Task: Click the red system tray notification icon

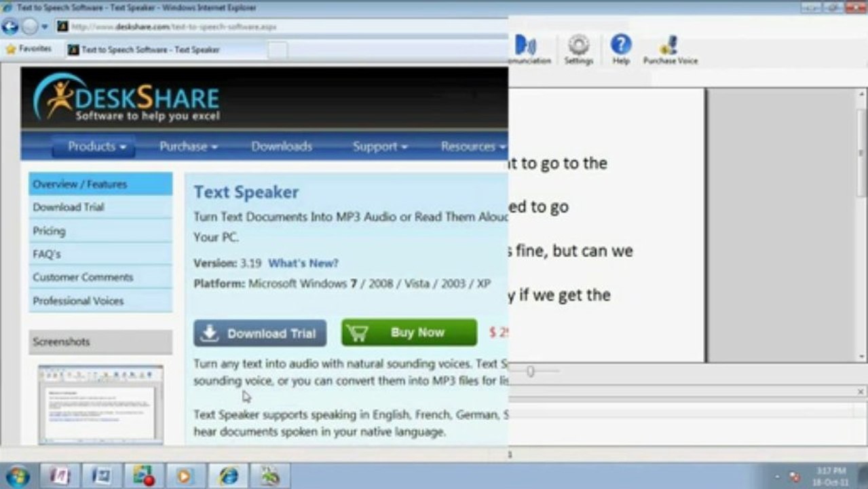Action: click(x=795, y=477)
